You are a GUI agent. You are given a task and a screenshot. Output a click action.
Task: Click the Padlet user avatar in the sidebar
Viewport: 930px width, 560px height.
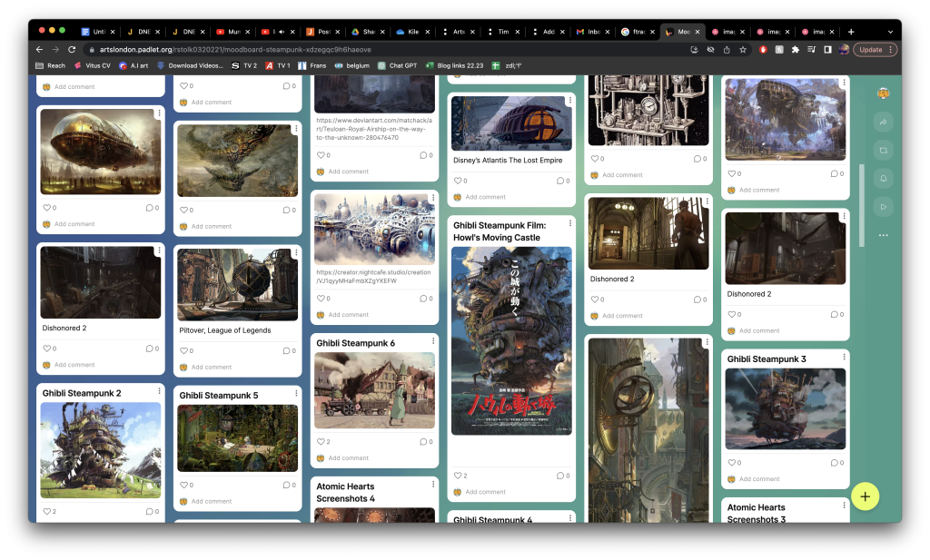[x=883, y=93]
